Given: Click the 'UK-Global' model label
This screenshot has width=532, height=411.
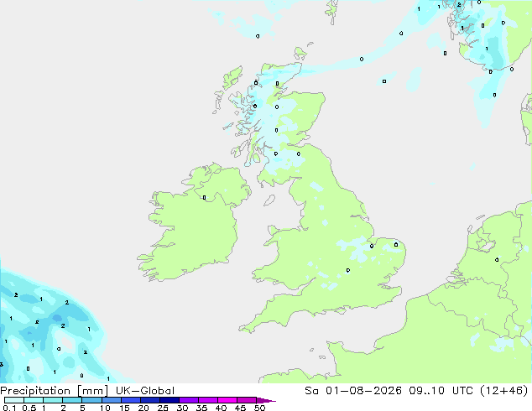Looking at the screenshot, I should [145, 391].
